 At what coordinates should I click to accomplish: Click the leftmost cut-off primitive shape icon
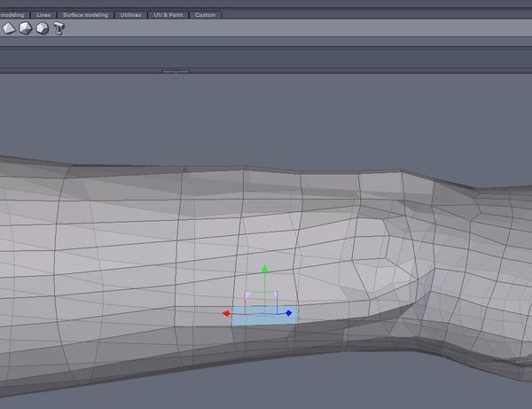8,28
